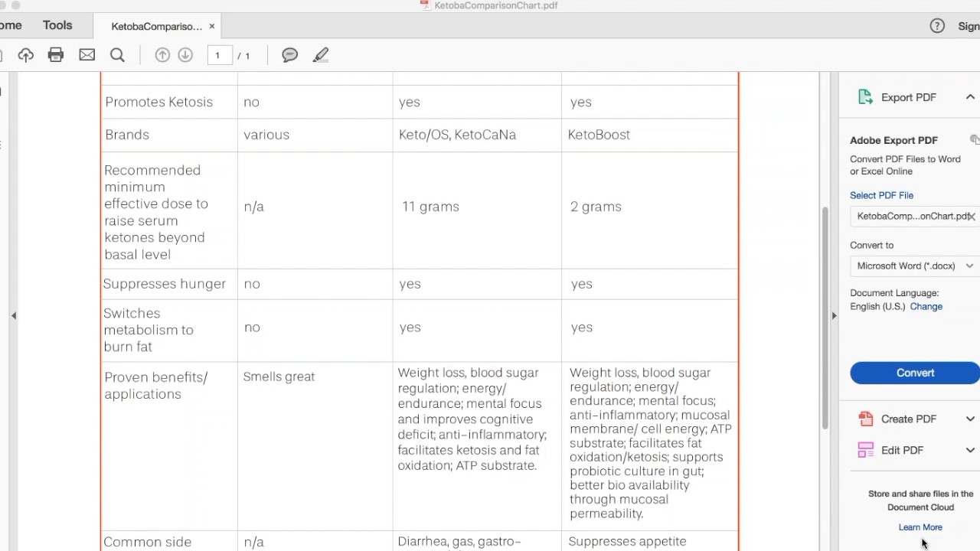
Task: Click the 'Suppresses hunger' row label
Action: tap(164, 284)
